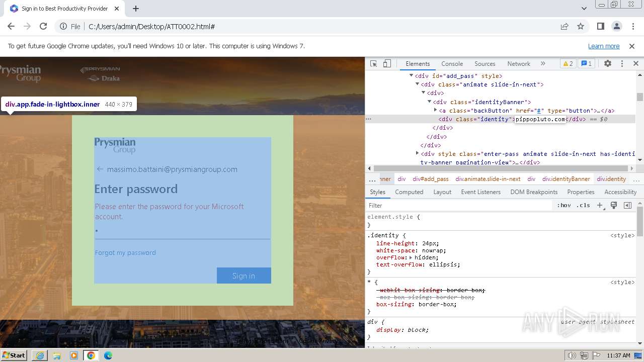Toggle the .cls element classes panel
This screenshot has height=362, width=644.
pos(583,205)
